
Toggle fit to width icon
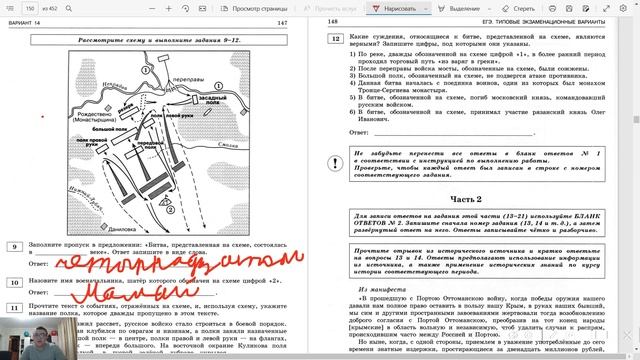(x=202, y=8)
